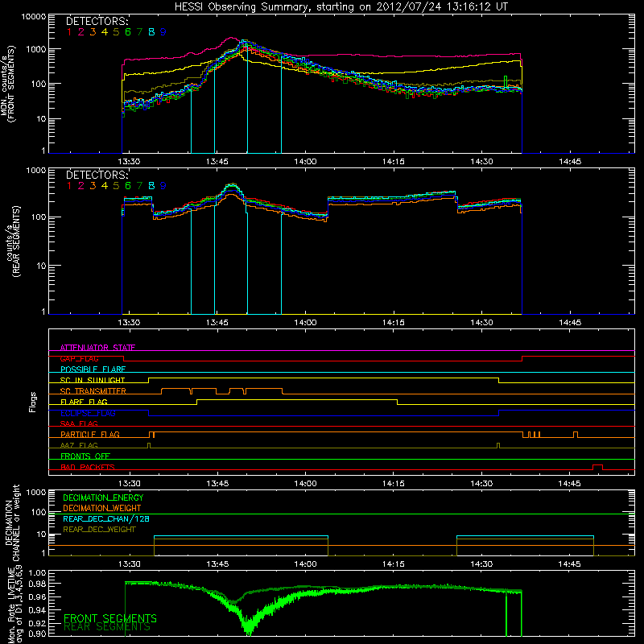Click green detector 6 in rear segments legend
The image size is (644, 644).
pyautogui.click(x=128, y=186)
